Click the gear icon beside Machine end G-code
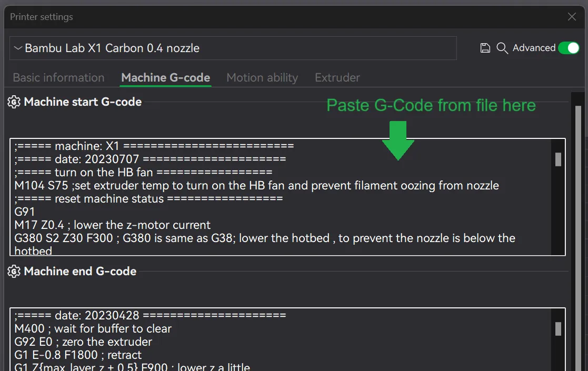 coord(14,272)
